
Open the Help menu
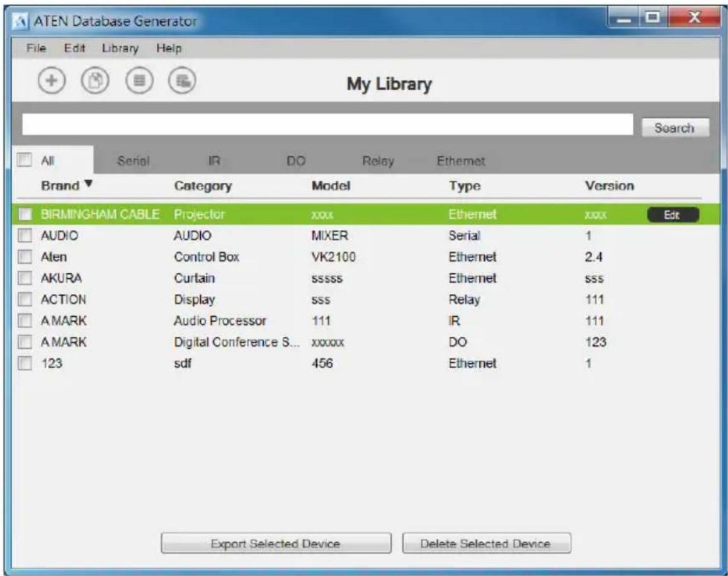pyautogui.click(x=169, y=48)
